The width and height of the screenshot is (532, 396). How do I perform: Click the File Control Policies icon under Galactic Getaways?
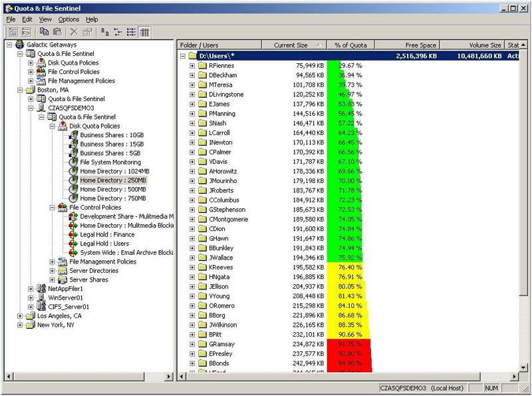coord(41,72)
